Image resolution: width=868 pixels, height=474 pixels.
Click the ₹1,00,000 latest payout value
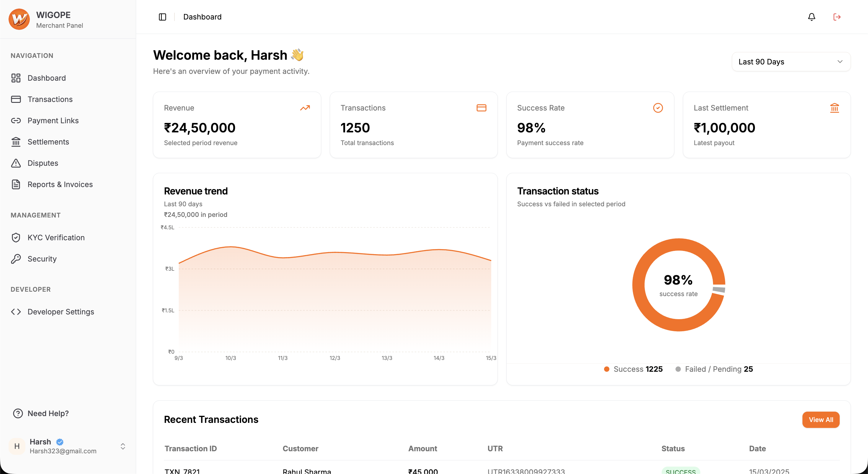coord(725,128)
